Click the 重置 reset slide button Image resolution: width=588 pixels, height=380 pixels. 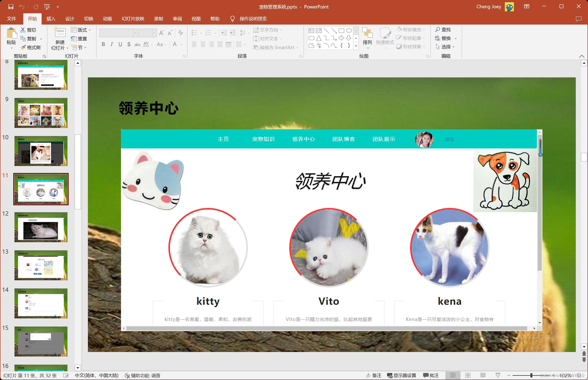(x=79, y=39)
